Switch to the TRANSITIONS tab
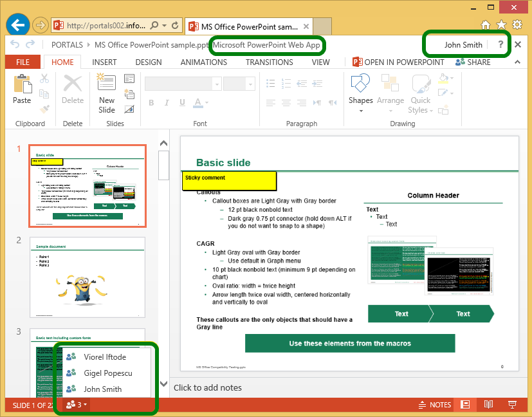532x417 pixels. tap(270, 62)
